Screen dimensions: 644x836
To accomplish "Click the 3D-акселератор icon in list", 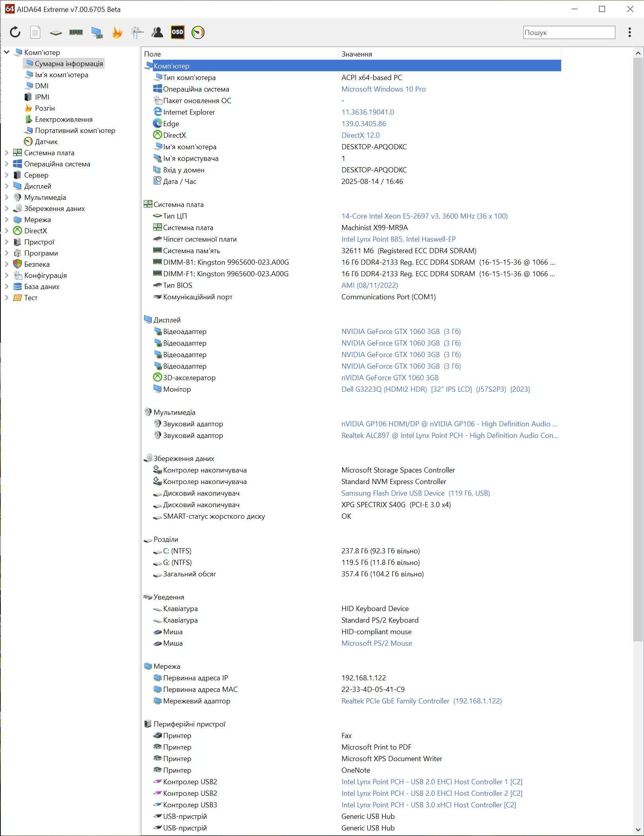I will [x=158, y=377].
